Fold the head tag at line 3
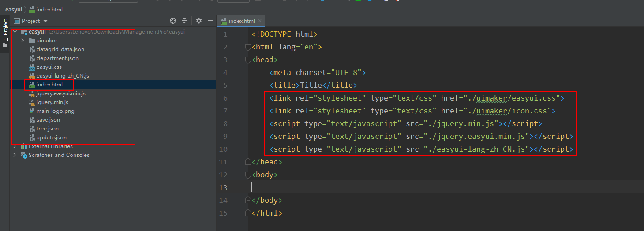Screen dimensions: 644x231 point(247,60)
